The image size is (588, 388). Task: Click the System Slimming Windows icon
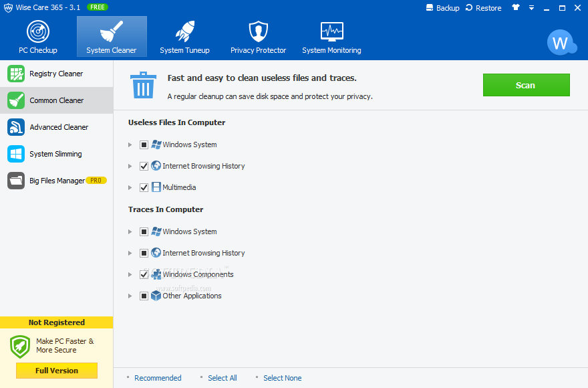click(x=16, y=154)
